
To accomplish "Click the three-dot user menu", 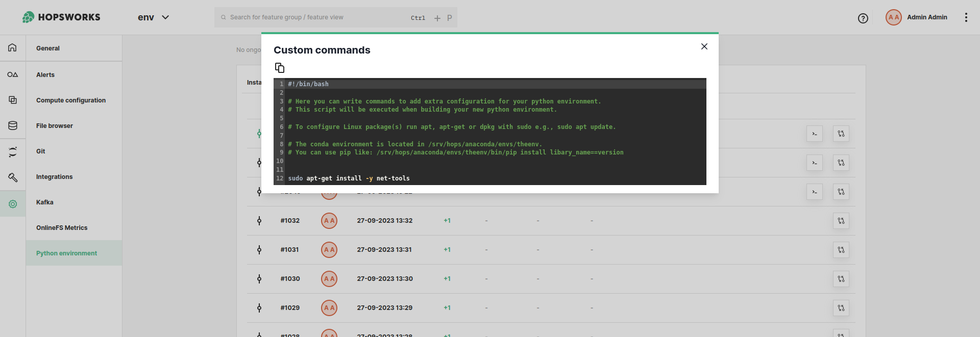I will click(966, 17).
